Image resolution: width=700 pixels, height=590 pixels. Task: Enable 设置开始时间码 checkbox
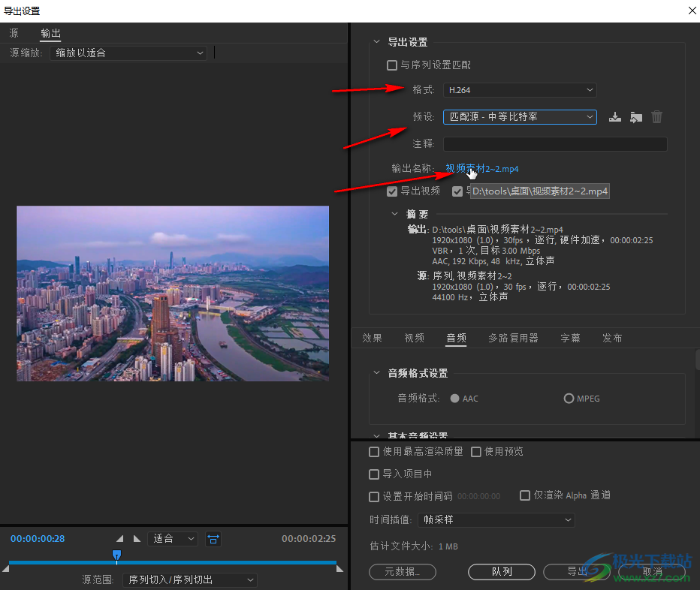(x=374, y=496)
